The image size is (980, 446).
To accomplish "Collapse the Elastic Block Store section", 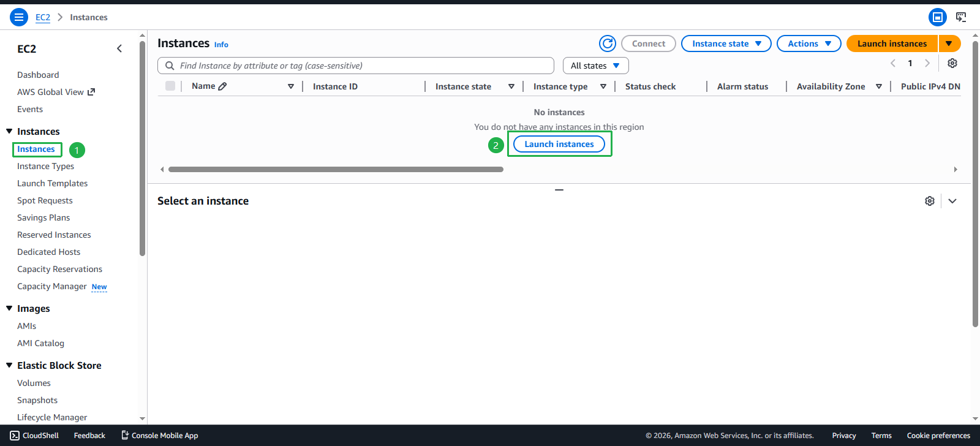I will (x=9, y=365).
